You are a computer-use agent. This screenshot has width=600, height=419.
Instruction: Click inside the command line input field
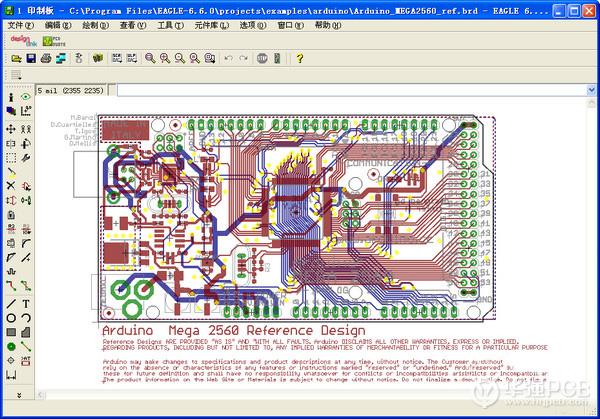350,90
